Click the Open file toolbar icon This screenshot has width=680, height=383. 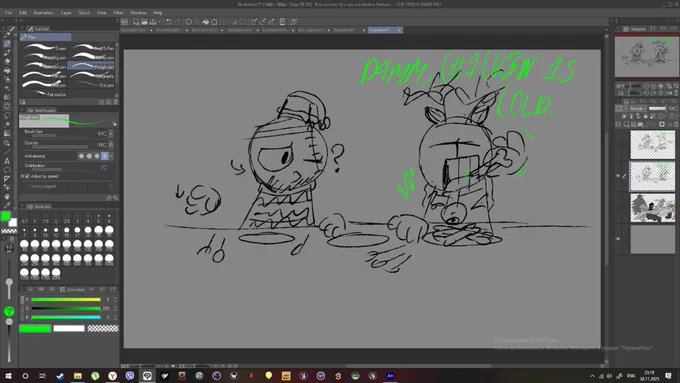tap(144, 22)
